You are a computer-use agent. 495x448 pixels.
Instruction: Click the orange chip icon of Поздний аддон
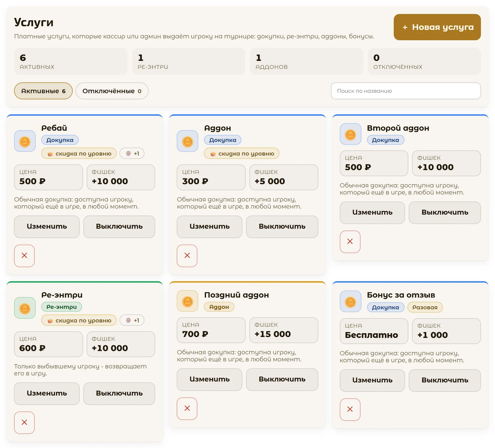pyautogui.click(x=187, y=301)
